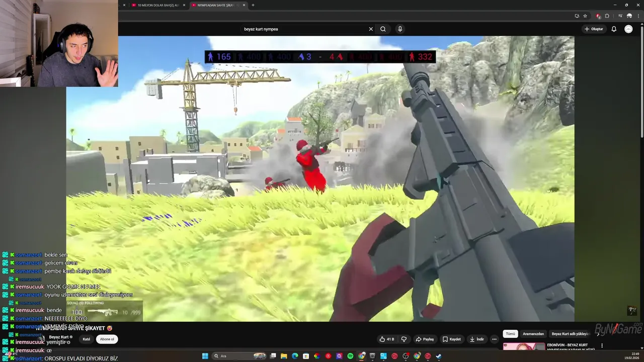
Task: Open options menu for the EBONİVON video
Action: [602, 346]
